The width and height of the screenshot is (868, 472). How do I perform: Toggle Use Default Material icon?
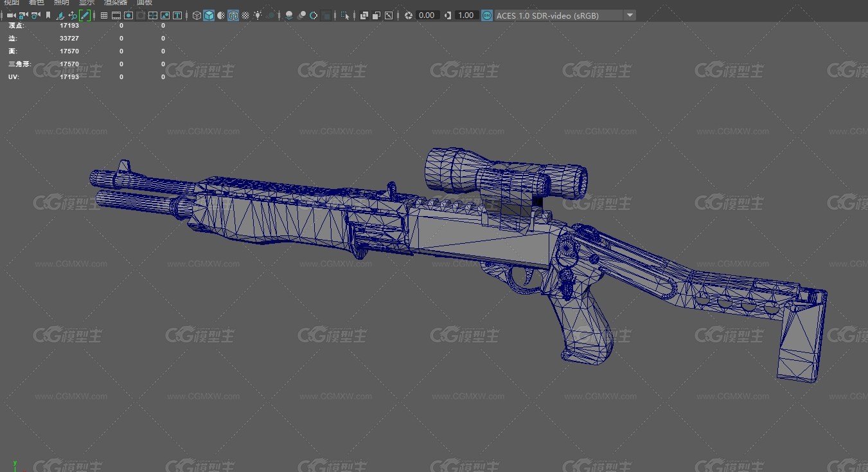pyautogui.click(x=221, y=15)
